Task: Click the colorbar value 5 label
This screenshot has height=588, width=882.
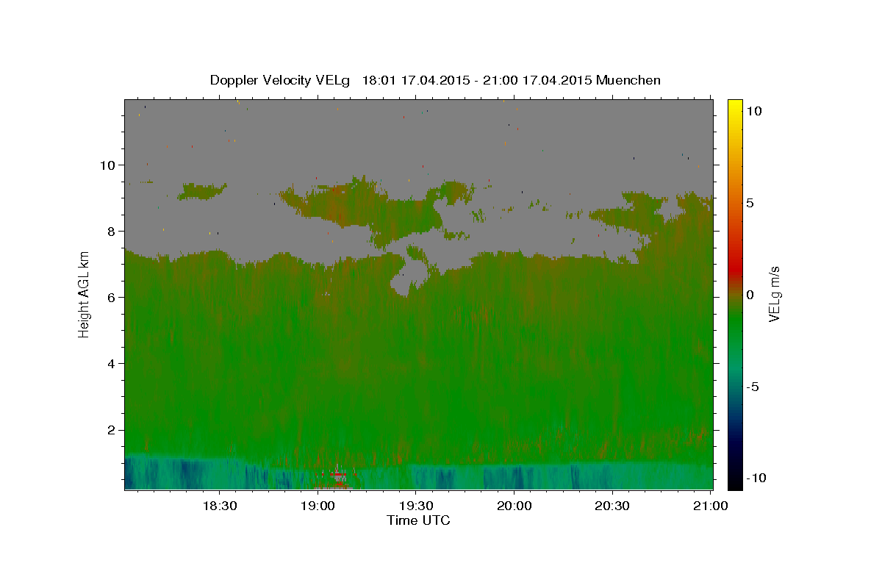Action: (750, 203)
